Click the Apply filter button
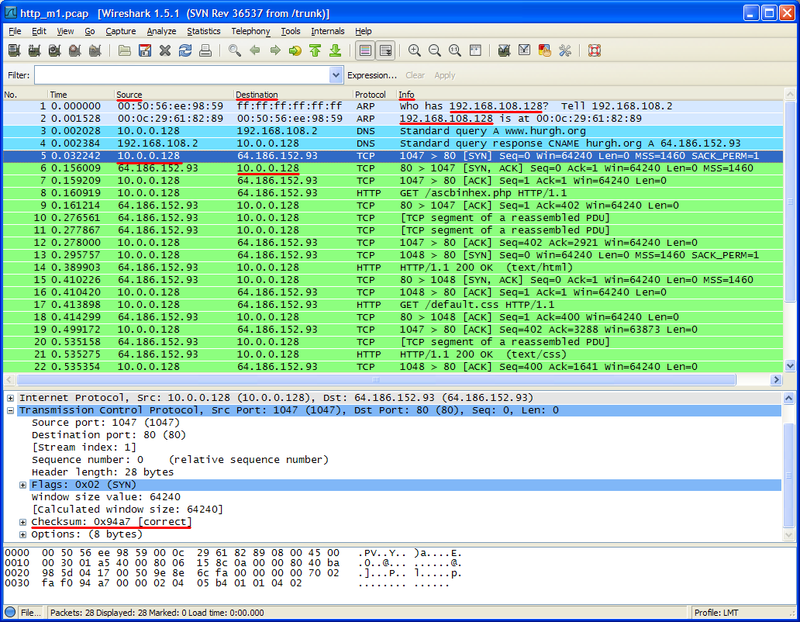The height and width of the screenshot is (622, 800). pyautogui.click(x=444, y=76)
